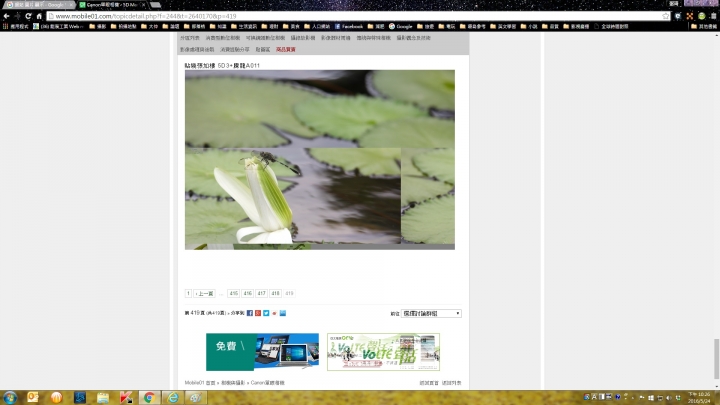Open a new tab button
The width and height of the screenshot is (720, 405).
156,5
